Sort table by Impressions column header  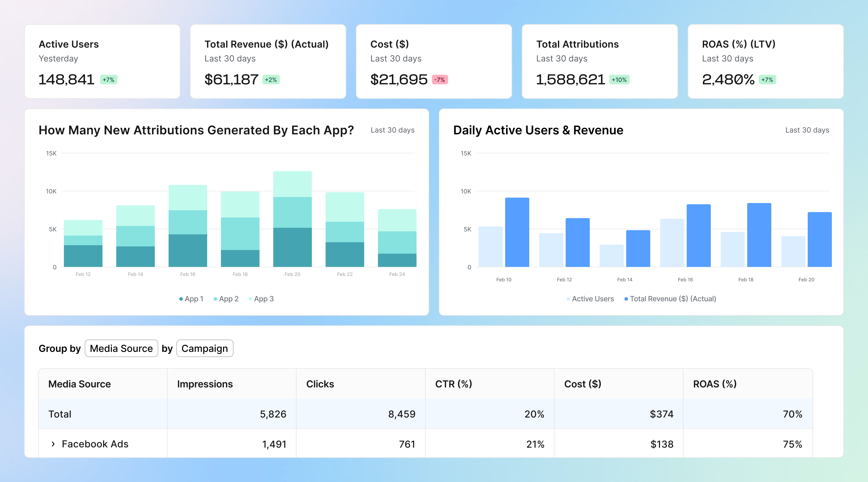[x=205, y=384]
